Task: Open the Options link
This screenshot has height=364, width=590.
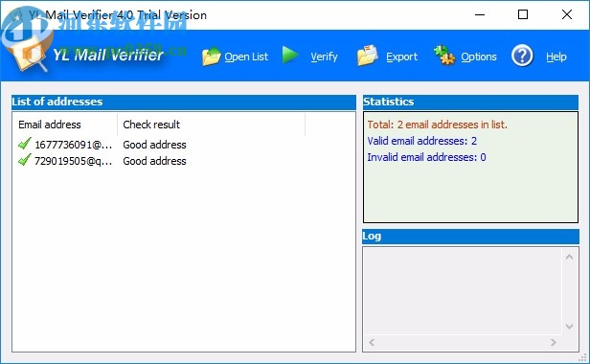Action: pyautogui.click(x=479, y=57)
